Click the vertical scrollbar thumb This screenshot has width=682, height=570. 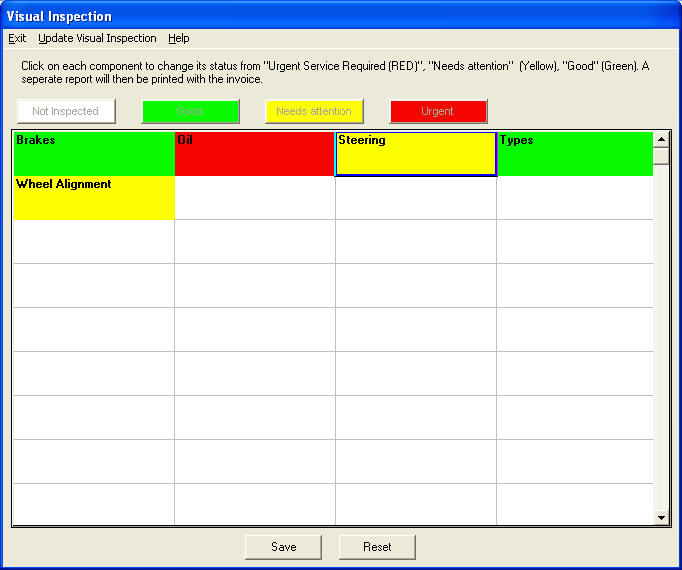(660, 156)
